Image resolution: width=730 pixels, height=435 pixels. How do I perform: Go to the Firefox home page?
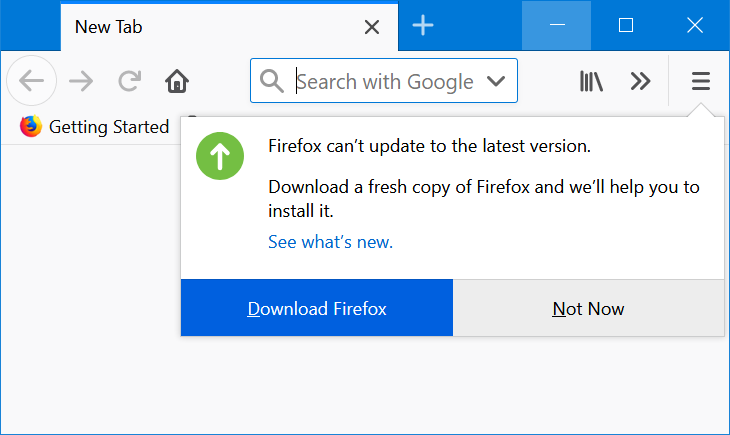pyautogui.click(x=177, y=81)
